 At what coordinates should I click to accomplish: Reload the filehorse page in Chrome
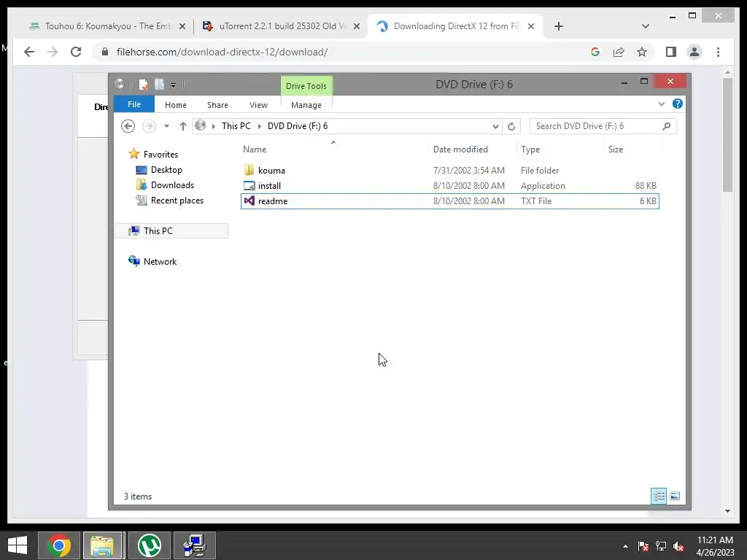(76, 52)
